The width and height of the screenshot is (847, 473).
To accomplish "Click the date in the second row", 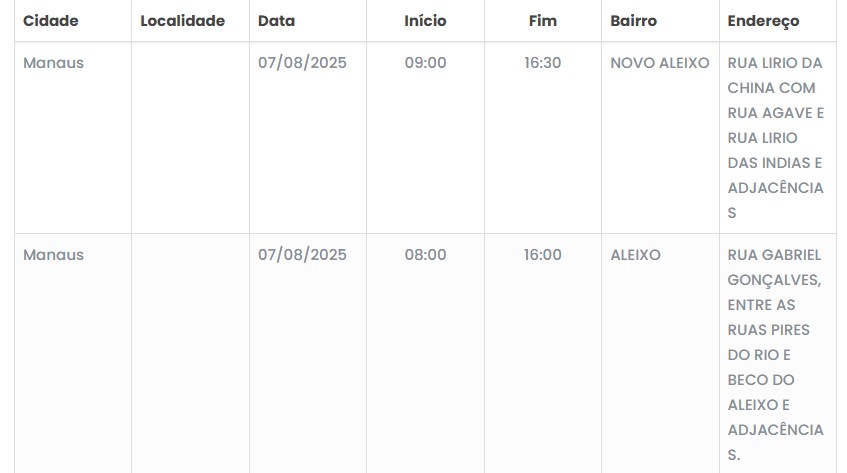I will coord(302,255).
